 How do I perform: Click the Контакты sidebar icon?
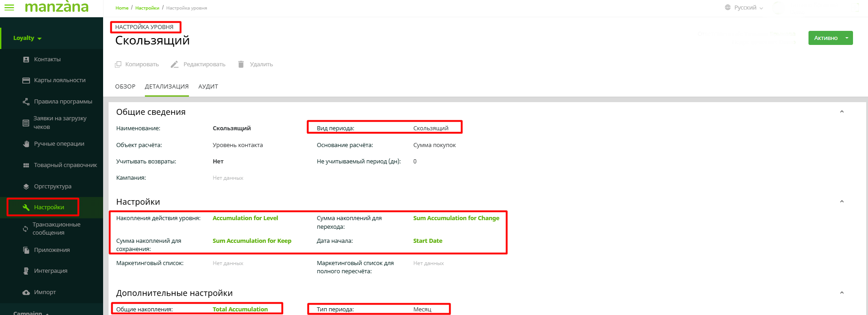26,59
